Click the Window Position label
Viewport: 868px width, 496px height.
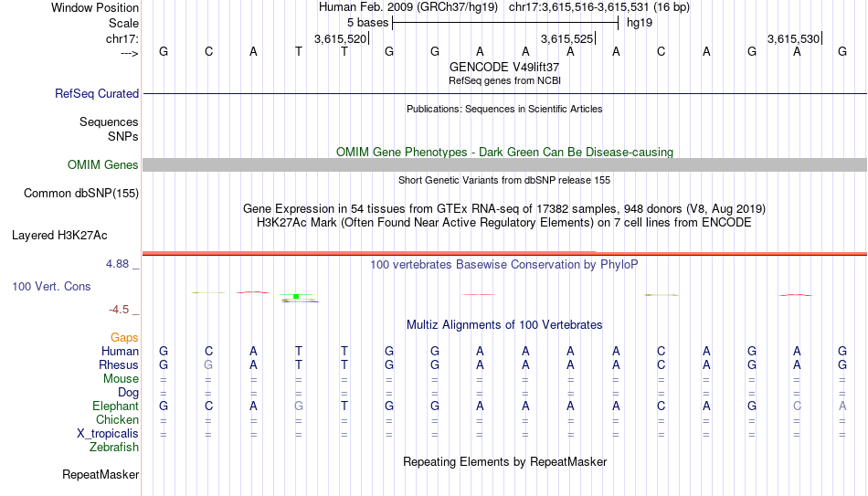click(95, 7)
